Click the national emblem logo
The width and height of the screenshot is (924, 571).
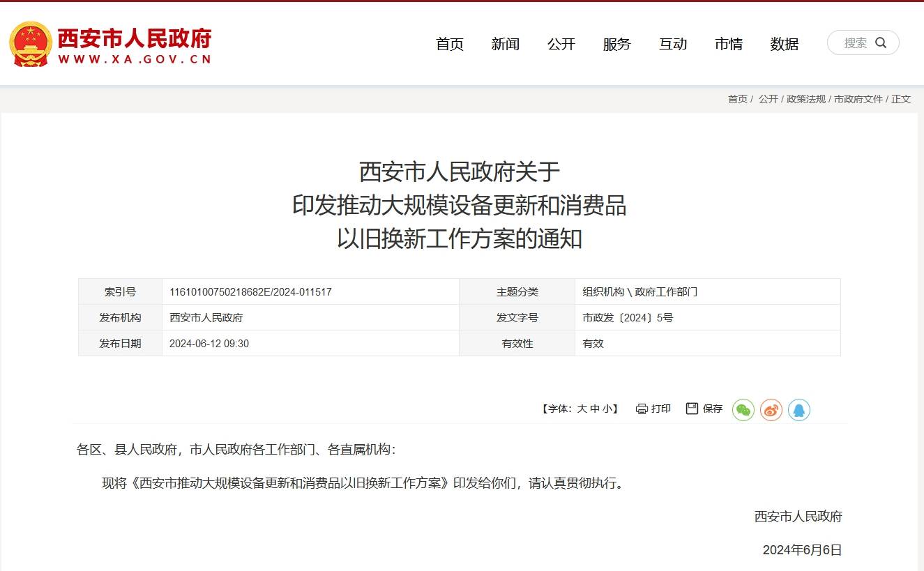tap(30, 44)
